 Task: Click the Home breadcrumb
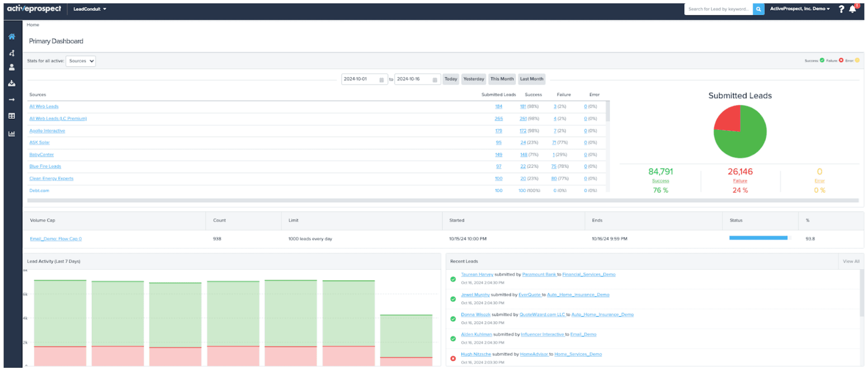pyautogui.click(x=33, y=25)
